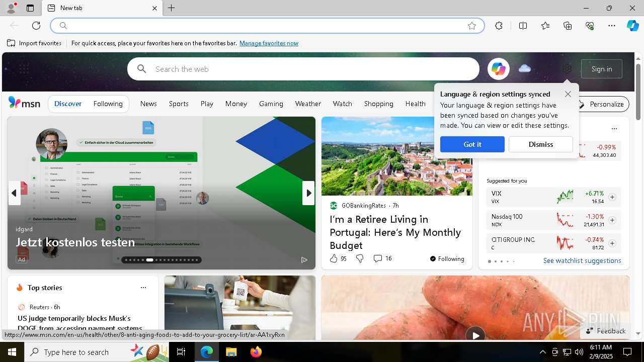The width and height of the screenshot is (644, 362).
Task: Click the Personalize button
Action: click(602, 104)
